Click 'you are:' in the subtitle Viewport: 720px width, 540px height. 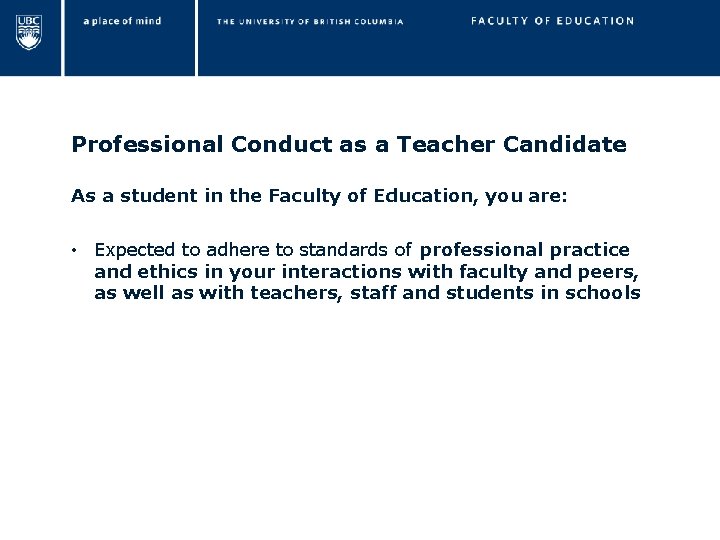(x=526, y=196)
